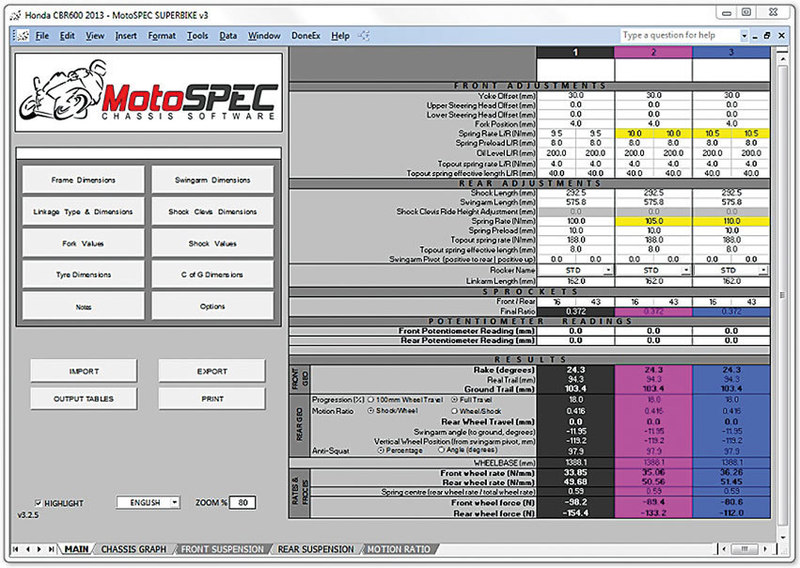Click next sheet tab arrow
Image resolution: width=800 pixels, height=568 pixels.
pyautogui.click(x=39, y=549)
